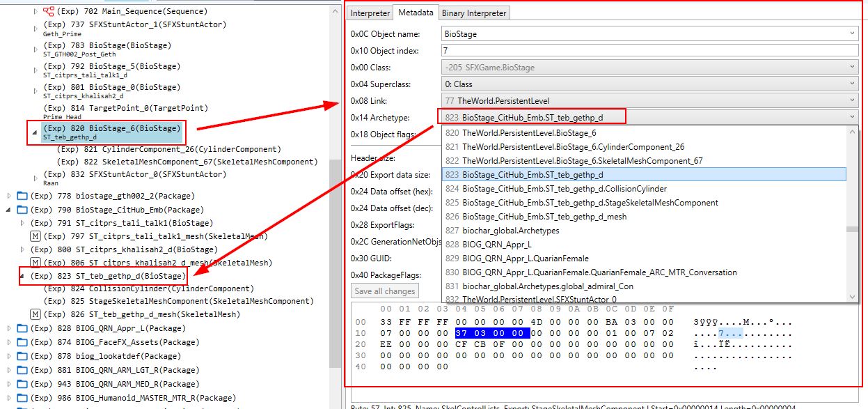Select tree item 821 CylinderComponent_26
Image resolution: width=868 pixels, height=409 pixels.
pyautogui.click(x=168, y=149)
